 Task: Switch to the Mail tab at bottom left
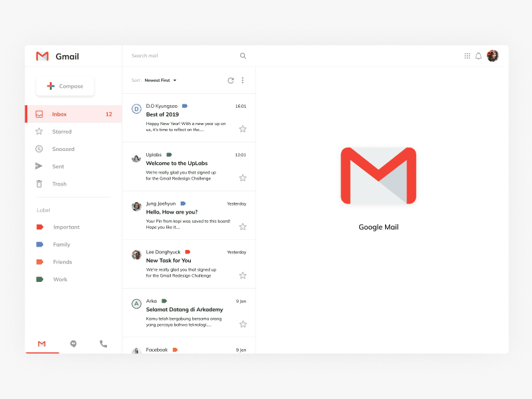pos(41,344)
